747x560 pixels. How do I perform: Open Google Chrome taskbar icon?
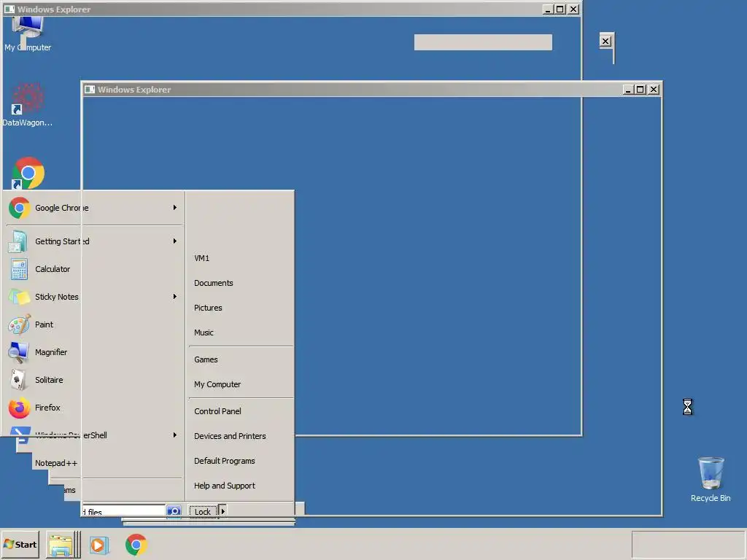tap(136, 545)
